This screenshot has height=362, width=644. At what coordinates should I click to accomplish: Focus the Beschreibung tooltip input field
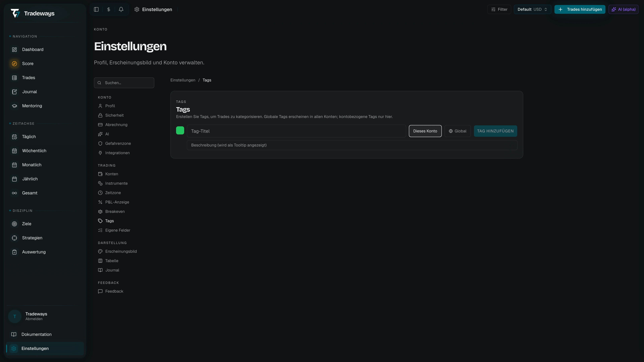coord(352,145)
